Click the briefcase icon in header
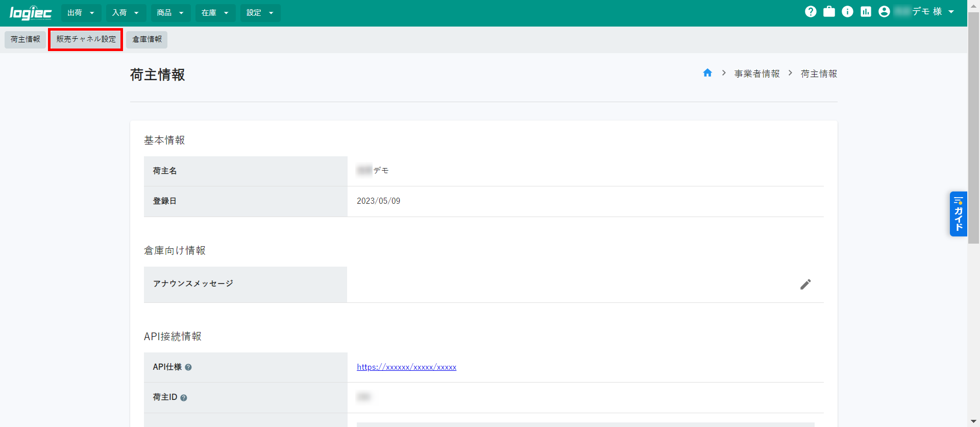The width and height of the screenshot is (980, 427). click(829, 12)
